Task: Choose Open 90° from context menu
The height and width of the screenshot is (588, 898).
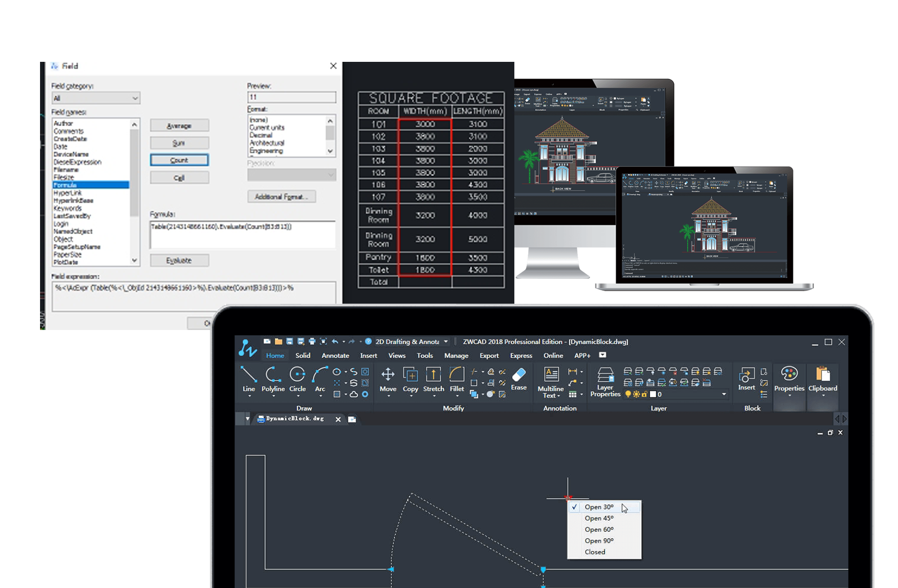Action: coord(604,541)
